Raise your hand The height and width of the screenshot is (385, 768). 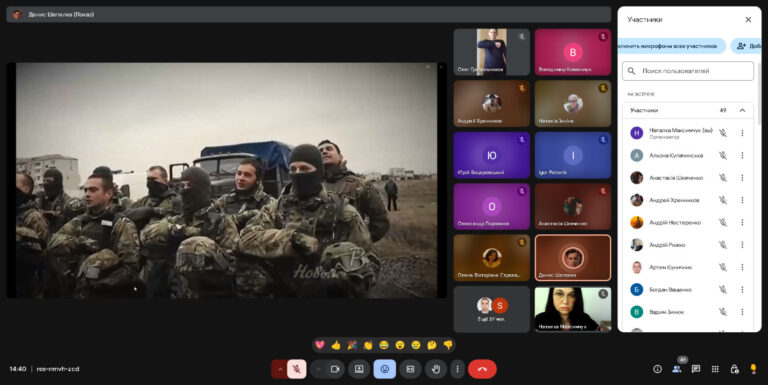pyautogui.click(x=436, y=369)
